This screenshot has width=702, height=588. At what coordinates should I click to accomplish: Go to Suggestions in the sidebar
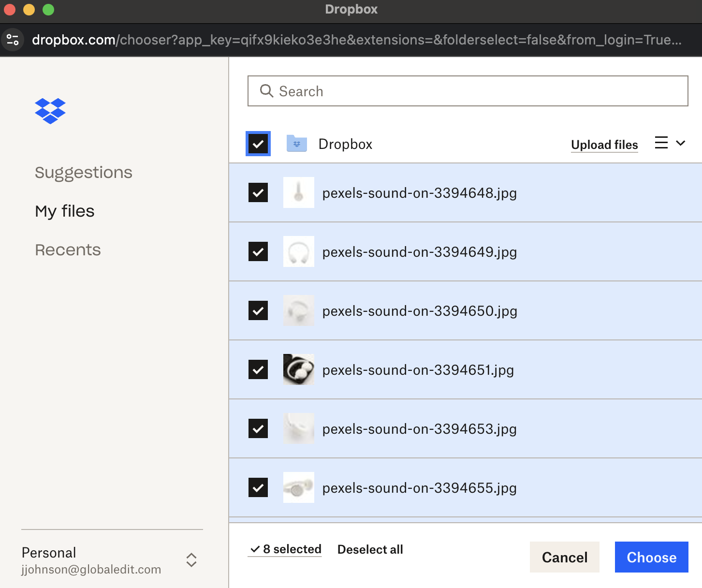[x=84, y=173]
